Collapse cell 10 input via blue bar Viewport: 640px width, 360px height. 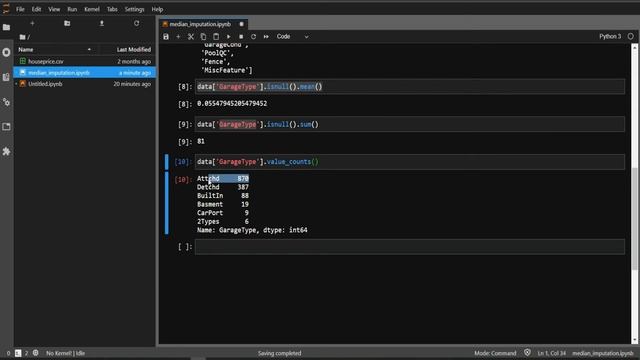click(x=167, y=162)
